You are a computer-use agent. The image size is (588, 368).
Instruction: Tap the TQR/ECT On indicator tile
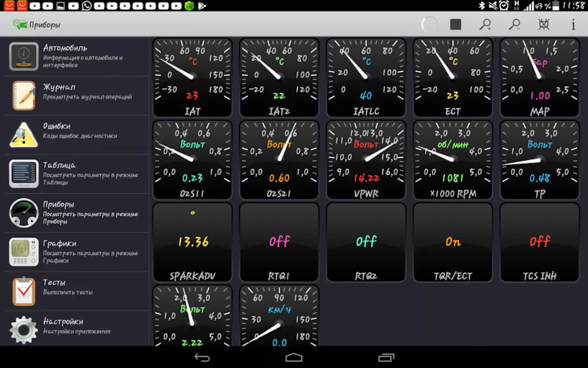pos(453,243)
